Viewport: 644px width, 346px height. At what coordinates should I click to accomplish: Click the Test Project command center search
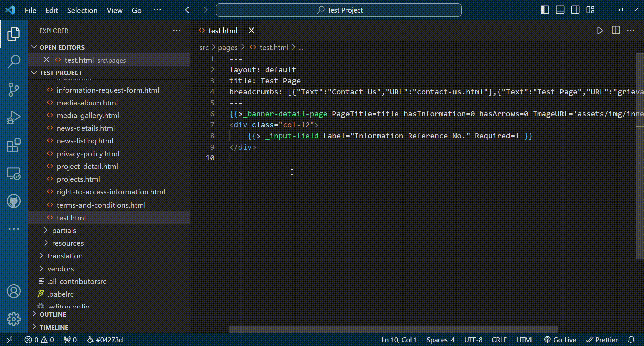tap(339, 10)
